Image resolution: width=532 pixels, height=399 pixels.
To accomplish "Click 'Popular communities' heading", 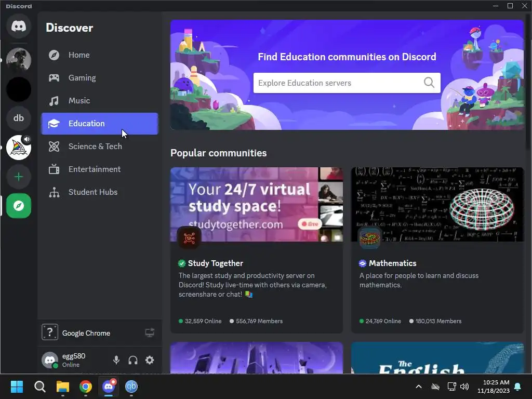I will pos(219,153).
